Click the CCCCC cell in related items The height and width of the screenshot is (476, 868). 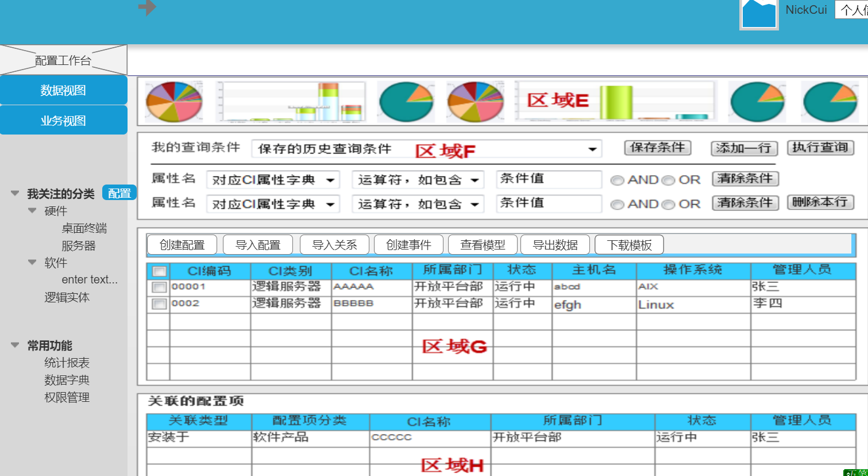[x=430, y=438]
